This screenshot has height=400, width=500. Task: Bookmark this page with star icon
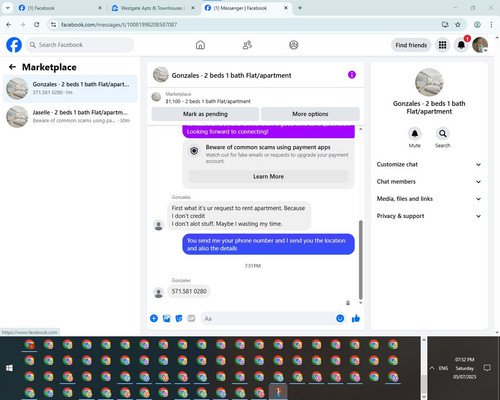pyautogui.click(x=458, y=25)
